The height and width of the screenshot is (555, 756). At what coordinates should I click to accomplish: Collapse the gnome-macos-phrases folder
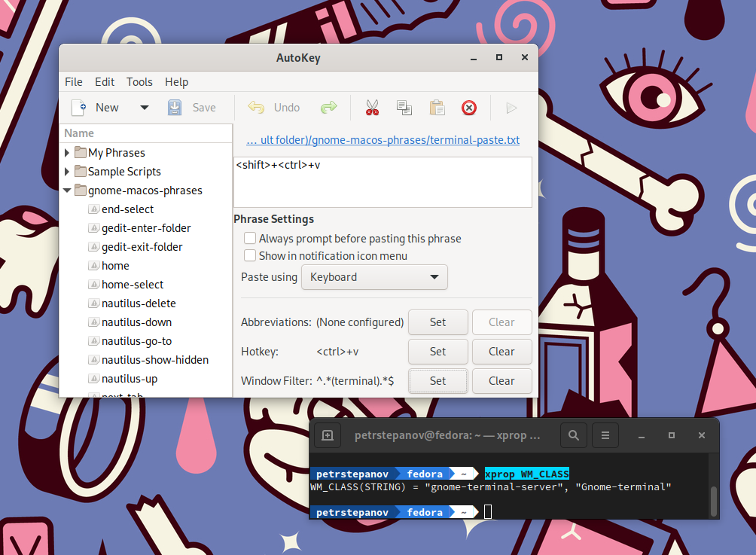click(x=67, y=191)
